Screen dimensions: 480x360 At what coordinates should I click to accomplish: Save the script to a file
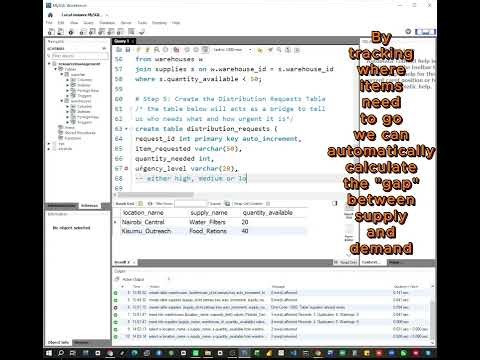click(128, 50)
